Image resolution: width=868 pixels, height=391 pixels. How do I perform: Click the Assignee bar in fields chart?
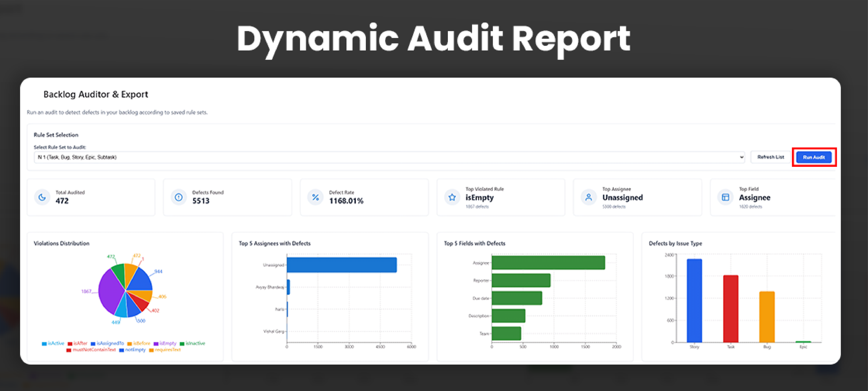click(x=548, y=263)
